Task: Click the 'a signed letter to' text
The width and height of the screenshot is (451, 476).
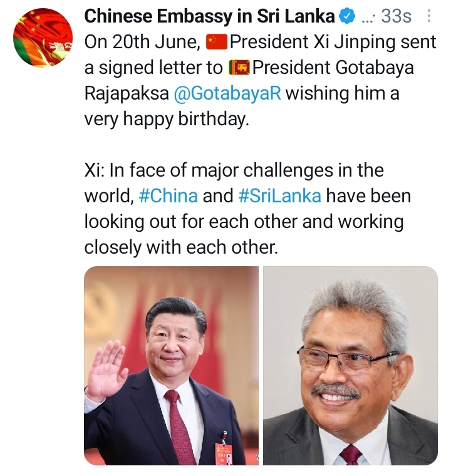Action: pyautogui.click(x=153, y=68)
